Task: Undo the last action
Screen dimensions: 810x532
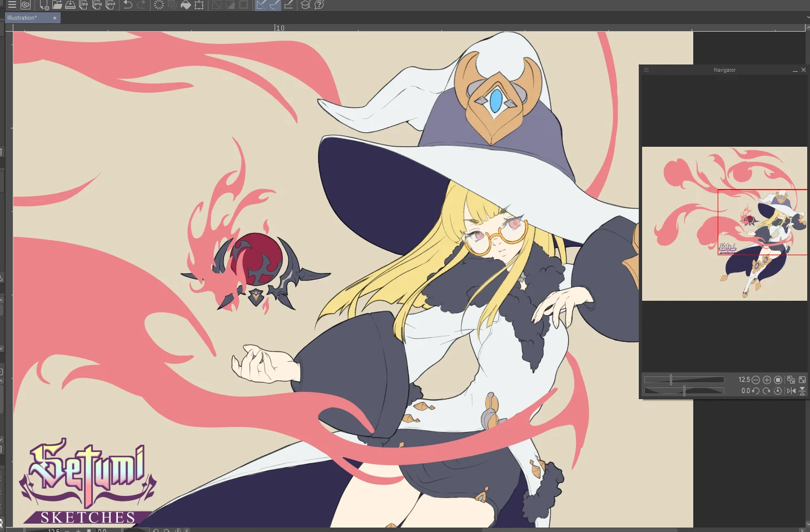Action: (128, 5)
